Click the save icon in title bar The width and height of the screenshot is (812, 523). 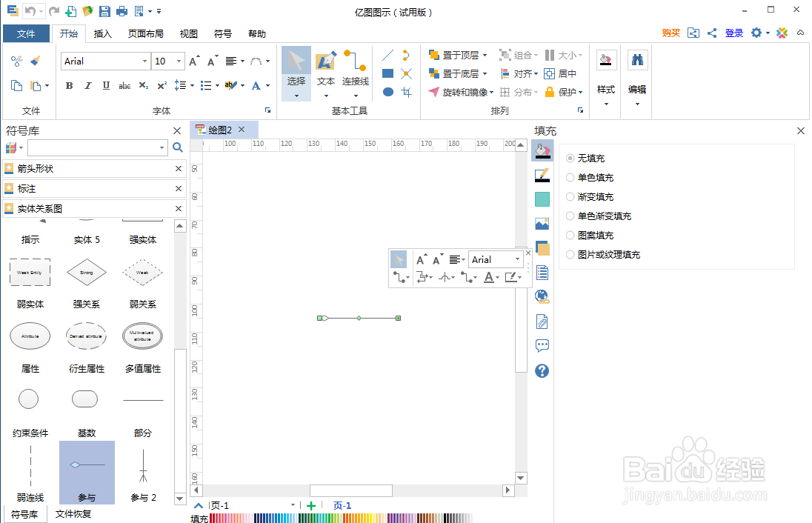pos(104,11)
